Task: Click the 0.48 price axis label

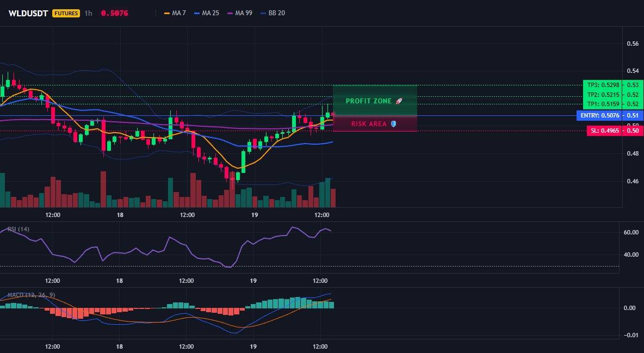Action: coord(633,154)
